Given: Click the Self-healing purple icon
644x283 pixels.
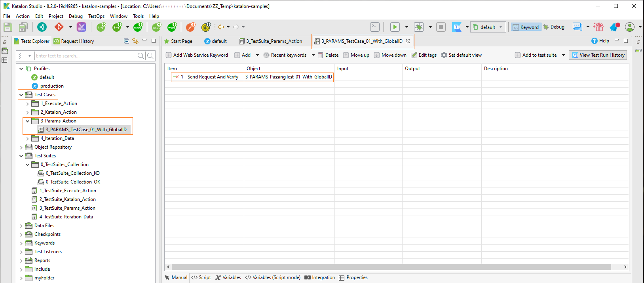Looking at the screenshot, I should [81, 27].
